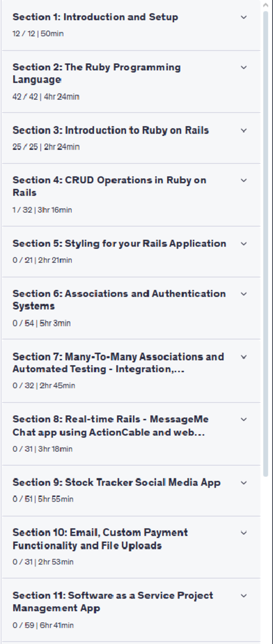This screenshot has height=644, width=273.
Task: Click chevron for Stock Tracker Social Media App
Action: click(x=243, y=483)
